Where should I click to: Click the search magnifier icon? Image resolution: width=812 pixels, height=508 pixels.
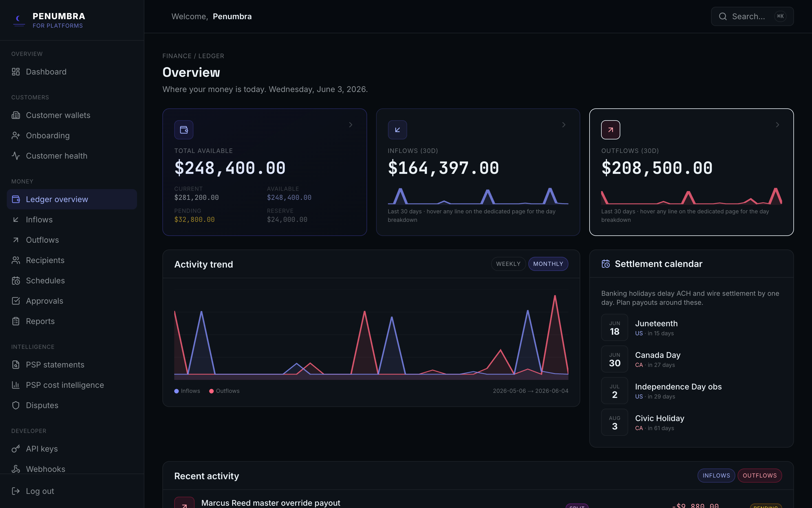pos(723,16)
